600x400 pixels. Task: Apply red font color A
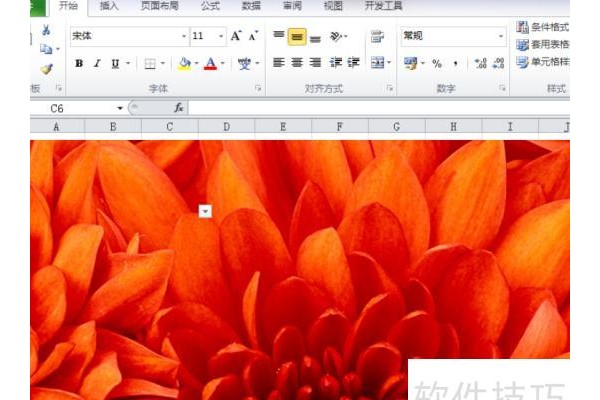[210, 63]
